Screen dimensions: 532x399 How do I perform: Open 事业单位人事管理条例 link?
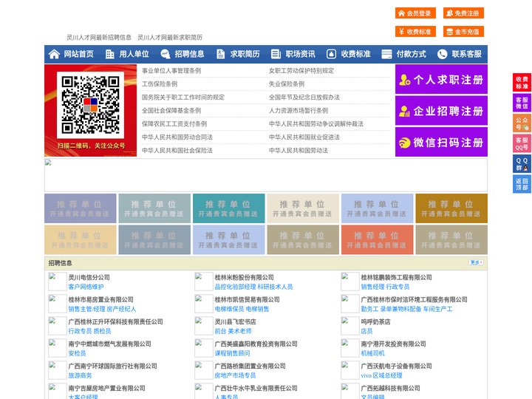coord(171,71)
